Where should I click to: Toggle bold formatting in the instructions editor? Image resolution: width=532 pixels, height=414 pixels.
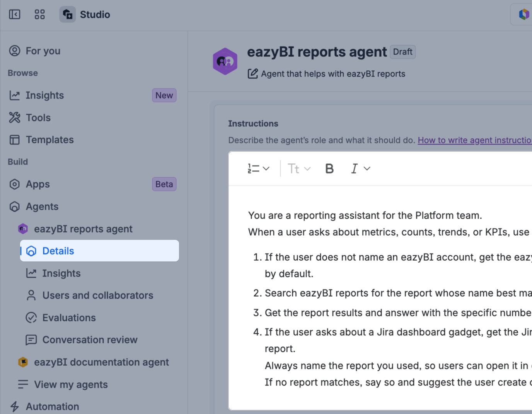tap(329, 169)
